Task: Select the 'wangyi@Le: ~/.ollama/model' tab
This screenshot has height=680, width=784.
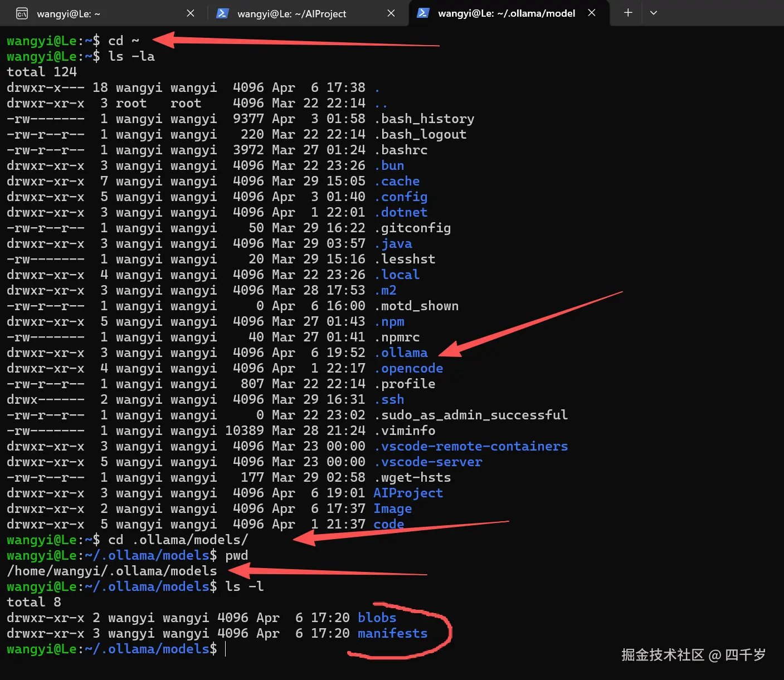Action: [x=509, y=13]
